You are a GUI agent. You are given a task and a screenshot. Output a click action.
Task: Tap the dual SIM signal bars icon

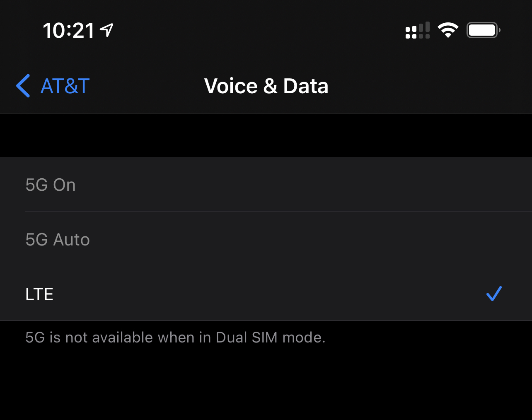tap(417, 30)
